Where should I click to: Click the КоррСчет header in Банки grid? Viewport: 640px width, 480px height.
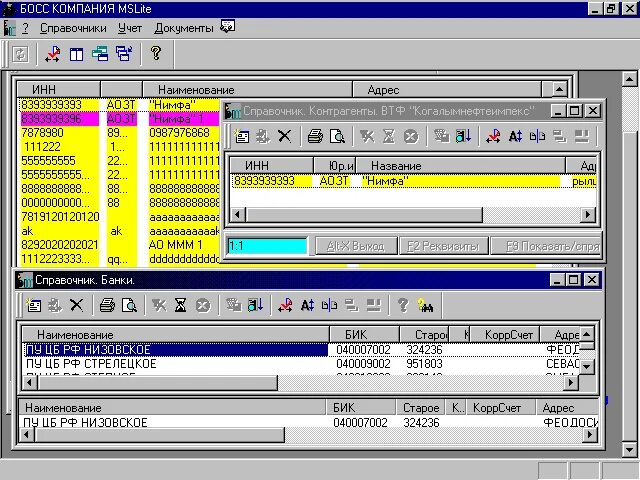[505, 335]
